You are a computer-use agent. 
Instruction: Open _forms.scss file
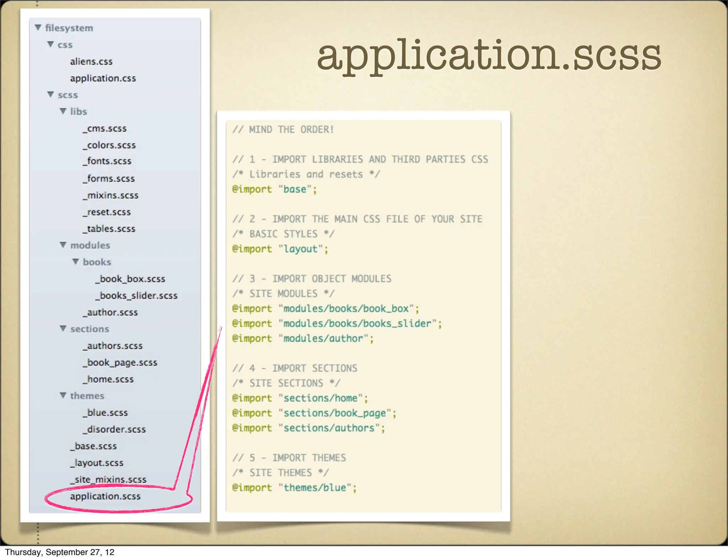[109, 178]
